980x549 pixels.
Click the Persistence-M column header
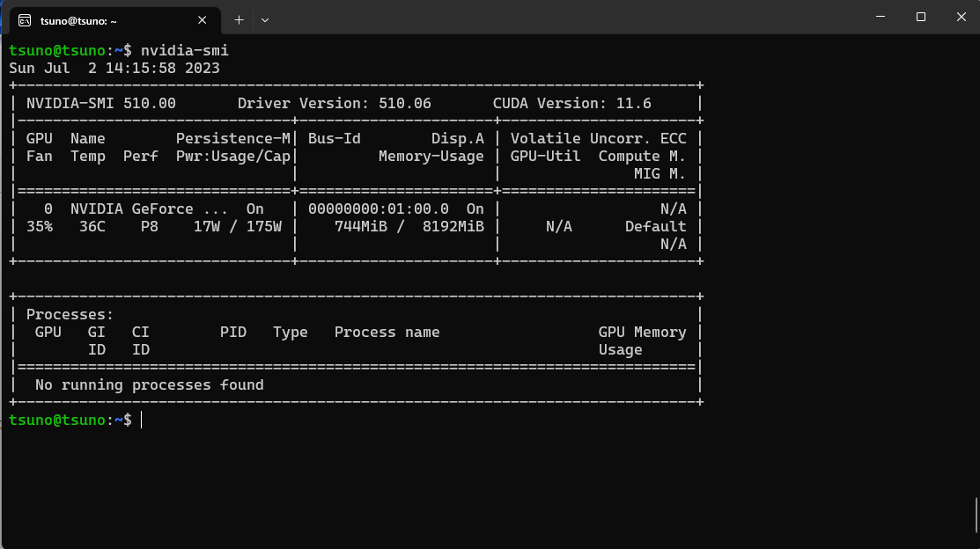point(233,138)
